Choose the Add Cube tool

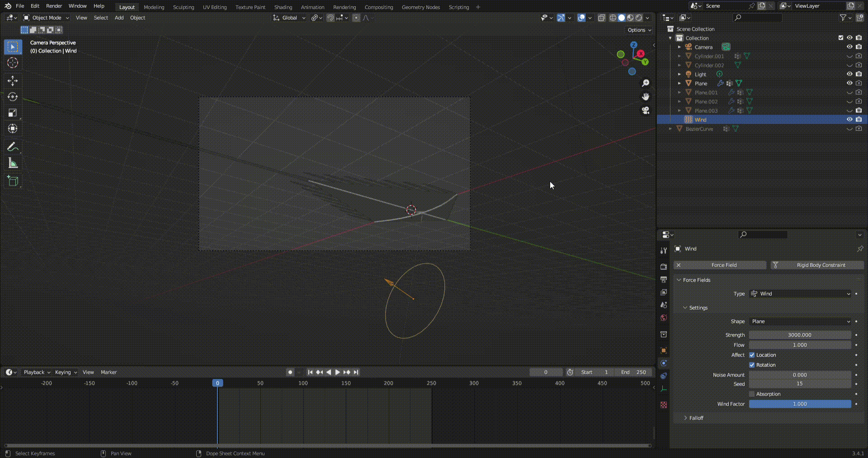[x=13, y=181]
